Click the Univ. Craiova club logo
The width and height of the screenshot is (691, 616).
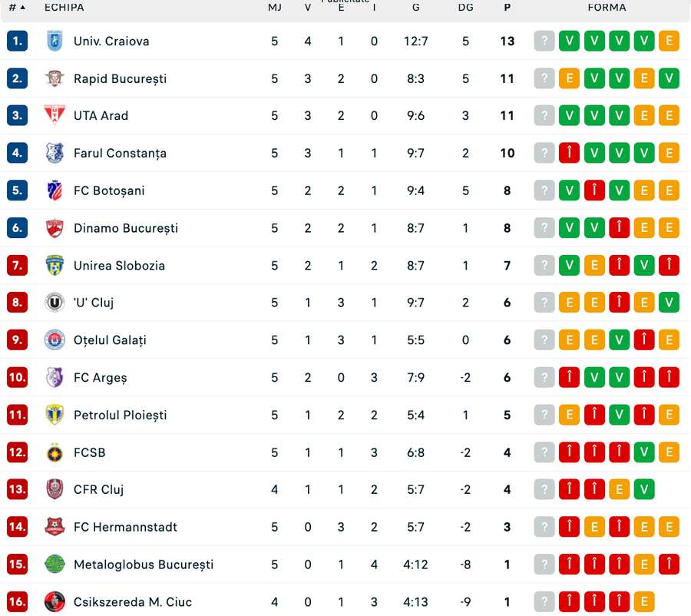pos(55,41)
